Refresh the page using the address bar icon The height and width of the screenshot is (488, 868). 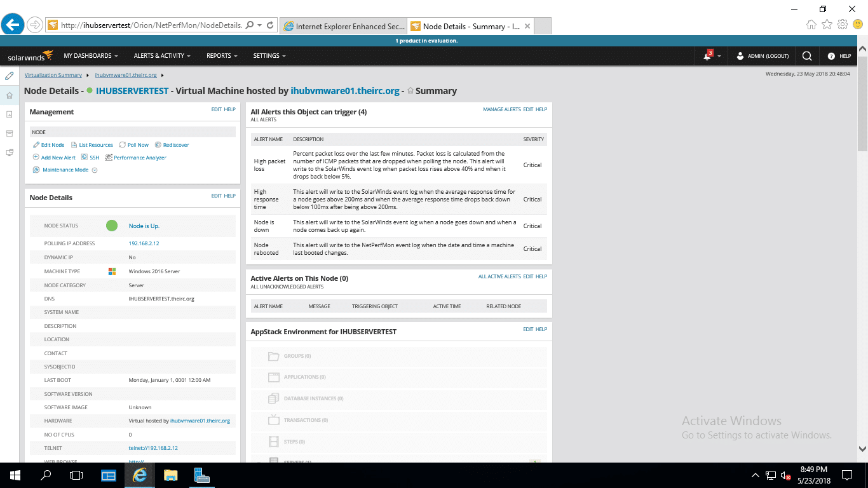(270, 25)
